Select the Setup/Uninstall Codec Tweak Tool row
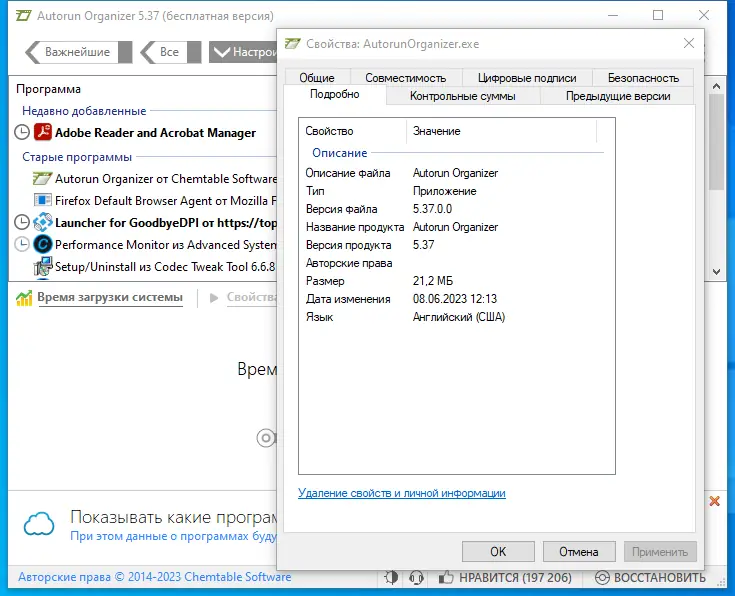The image size is (735, 596). tap(143, 266)
